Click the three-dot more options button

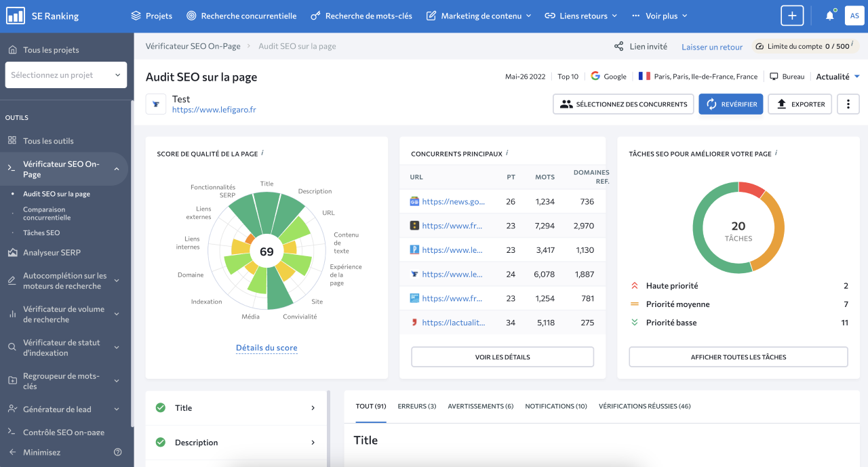pos(848,104)
